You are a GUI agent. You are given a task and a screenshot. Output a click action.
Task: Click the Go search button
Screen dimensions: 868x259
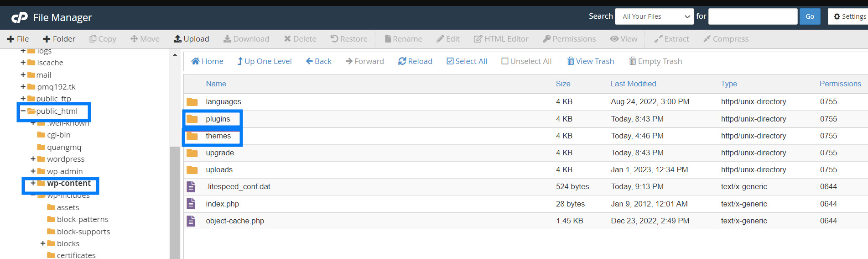click(810, 16)
